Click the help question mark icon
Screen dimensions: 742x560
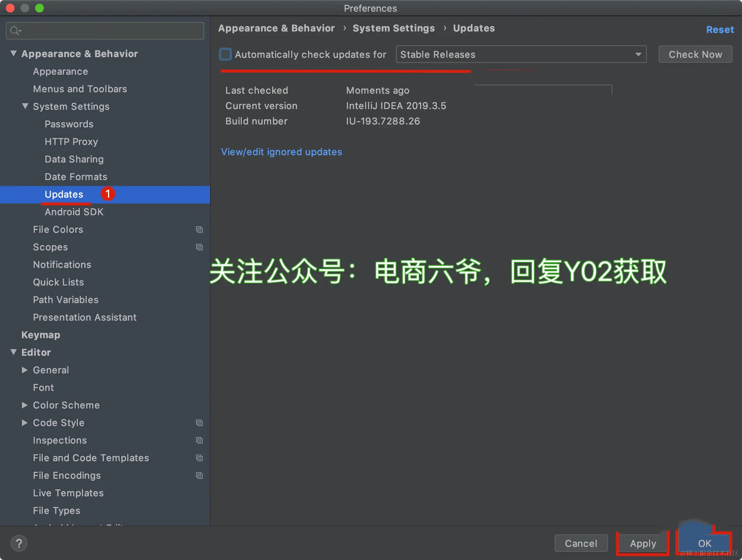tap(19, 543)
